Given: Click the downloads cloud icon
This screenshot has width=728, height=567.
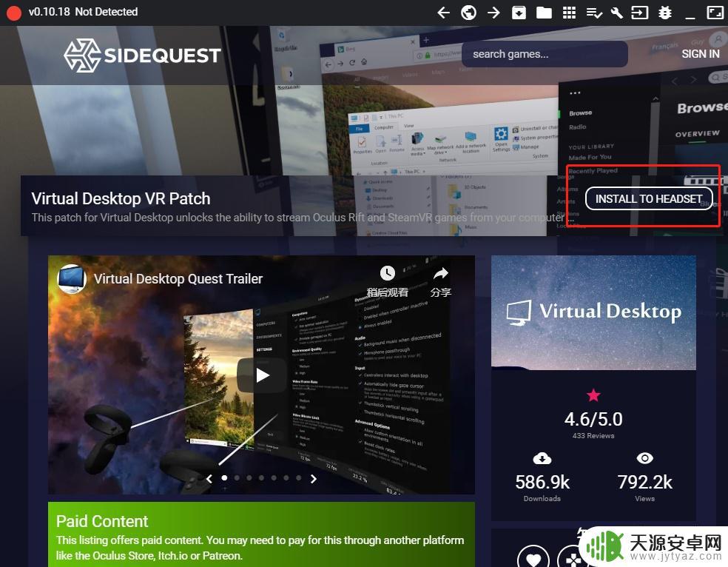Looking at the screenshot, I should (542, 459).
